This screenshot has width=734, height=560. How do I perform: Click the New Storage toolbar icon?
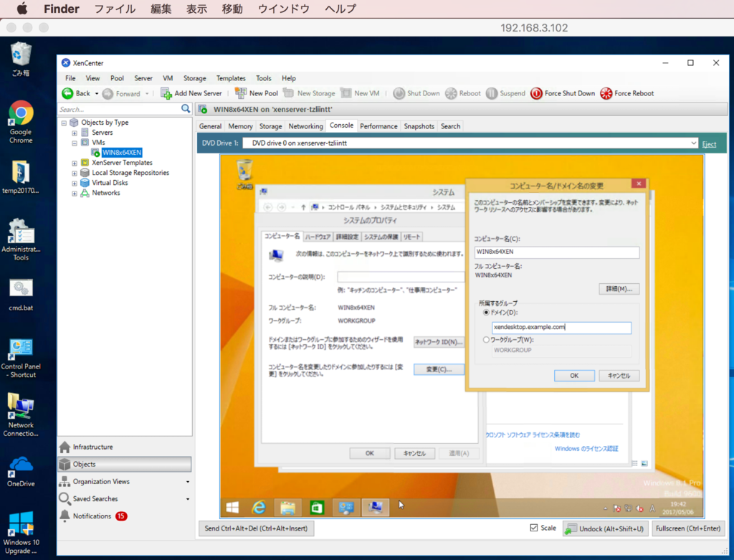288,92
